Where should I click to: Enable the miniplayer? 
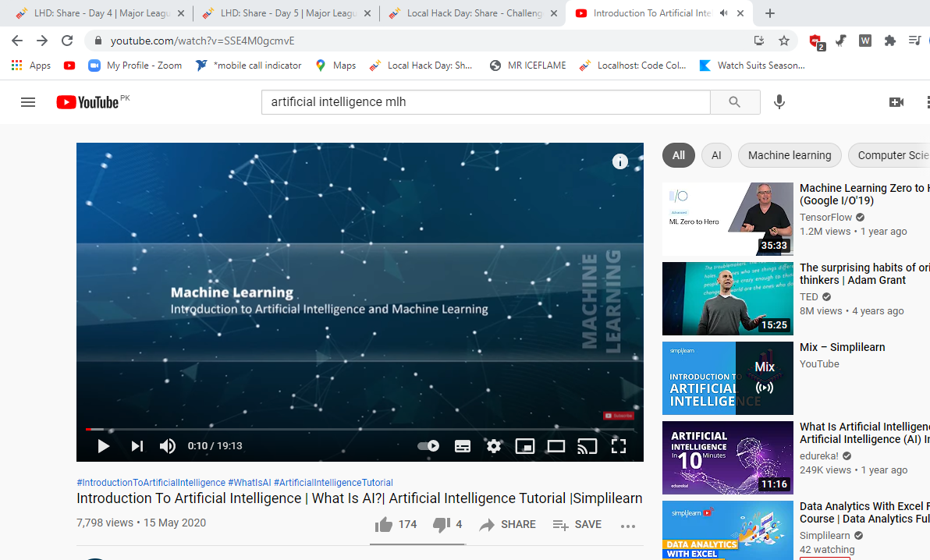point(525,446)
